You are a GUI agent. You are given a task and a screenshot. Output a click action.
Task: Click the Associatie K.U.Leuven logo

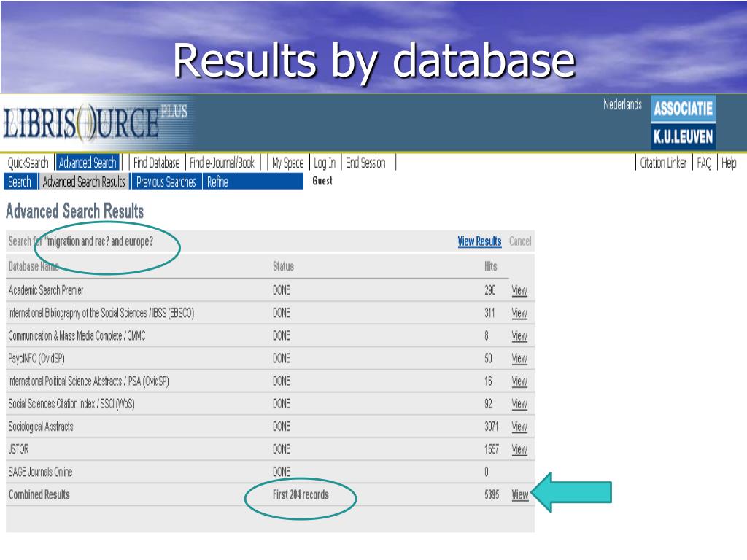click(683, 122)
